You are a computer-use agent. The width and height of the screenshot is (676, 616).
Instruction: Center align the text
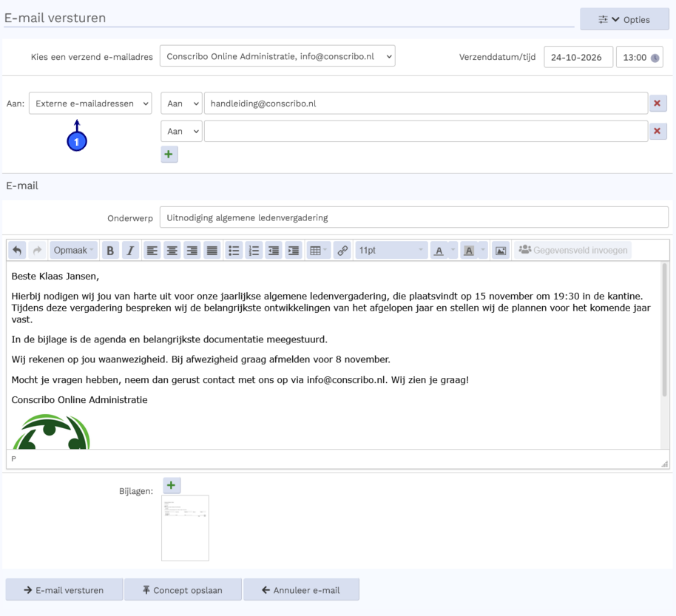point(172,251)
